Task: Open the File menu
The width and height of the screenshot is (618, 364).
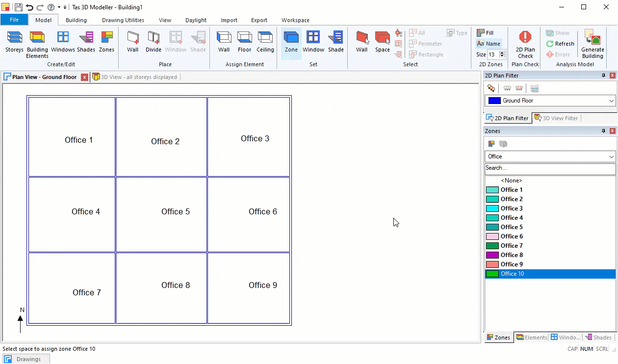Action: click(14, 20)
